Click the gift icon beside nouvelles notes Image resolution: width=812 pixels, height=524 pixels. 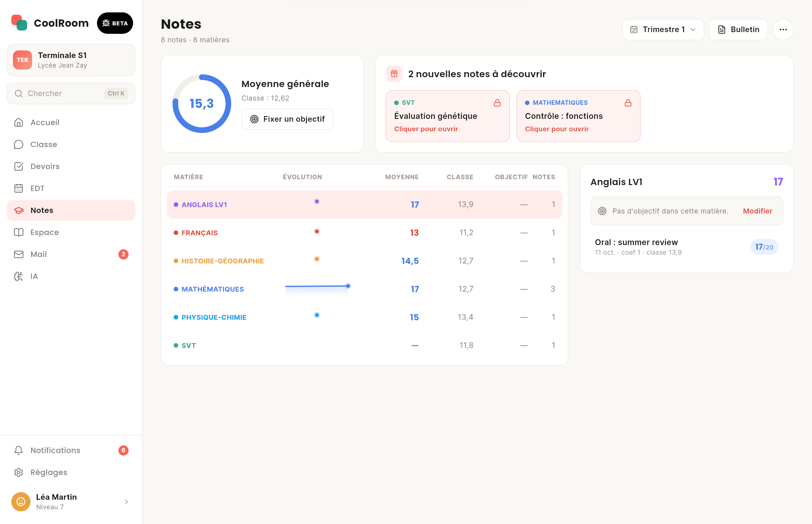click(394, 74)
